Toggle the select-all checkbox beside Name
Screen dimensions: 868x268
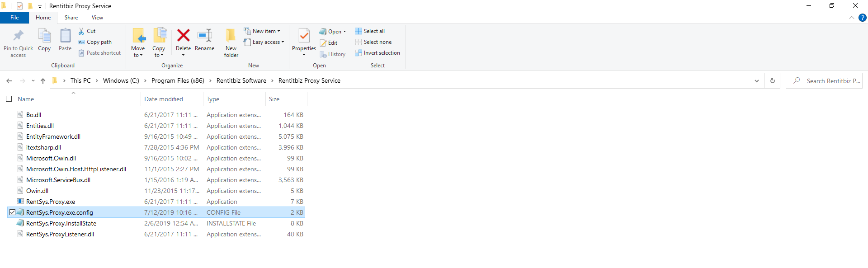click(x=9, y=99)
